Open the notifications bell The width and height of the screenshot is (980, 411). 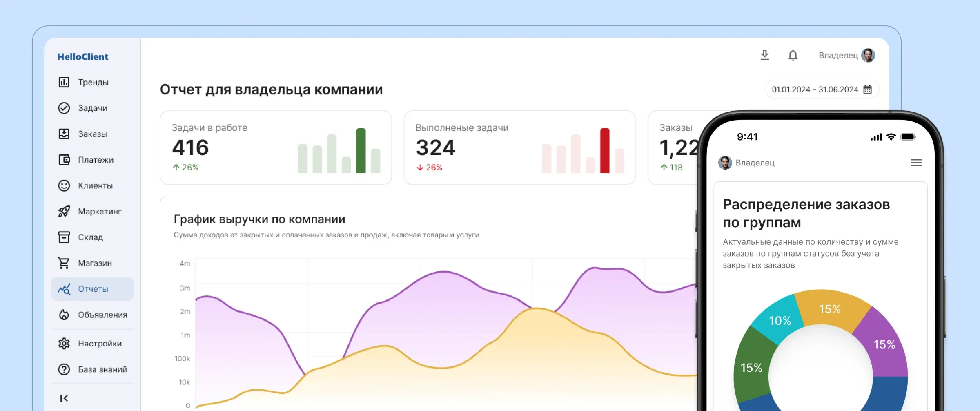pos(793,55)
